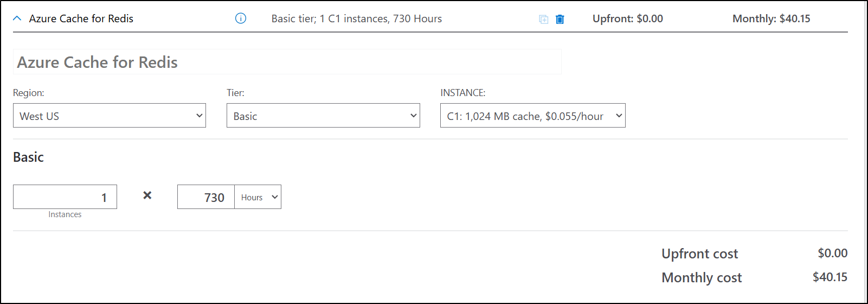This screenshot has width=868, height=304.
Task: Open the Tier dropdown set to Basic
Action: tap(323, 116)
